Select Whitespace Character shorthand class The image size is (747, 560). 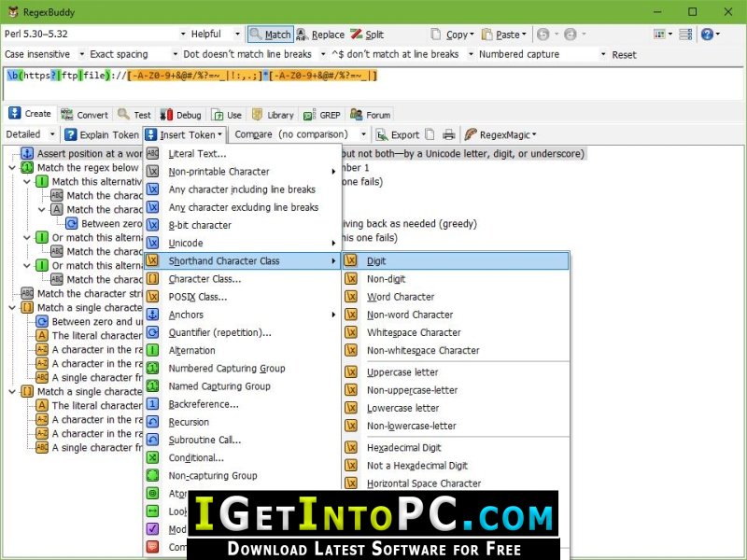456,332
